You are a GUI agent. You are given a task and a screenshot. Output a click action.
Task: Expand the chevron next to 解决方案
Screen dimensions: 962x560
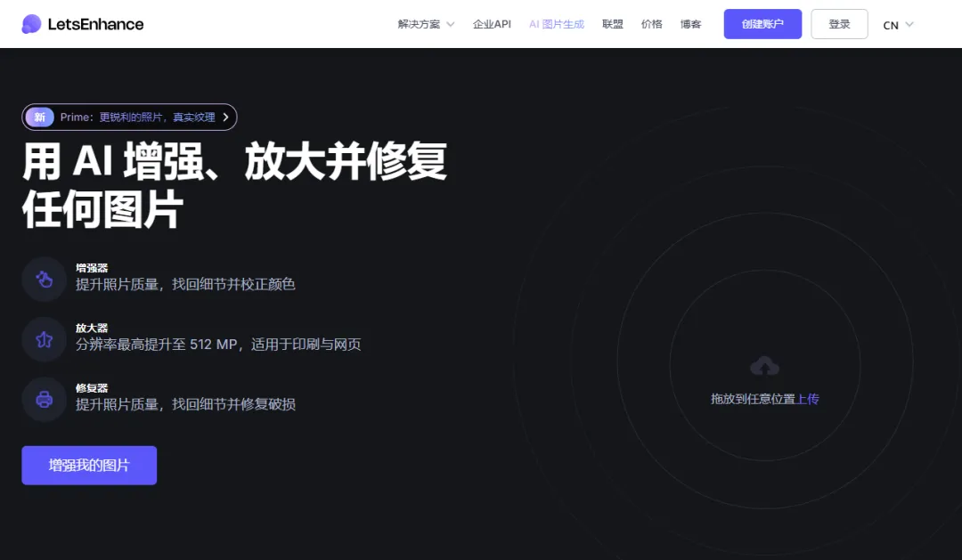(451, 25)
